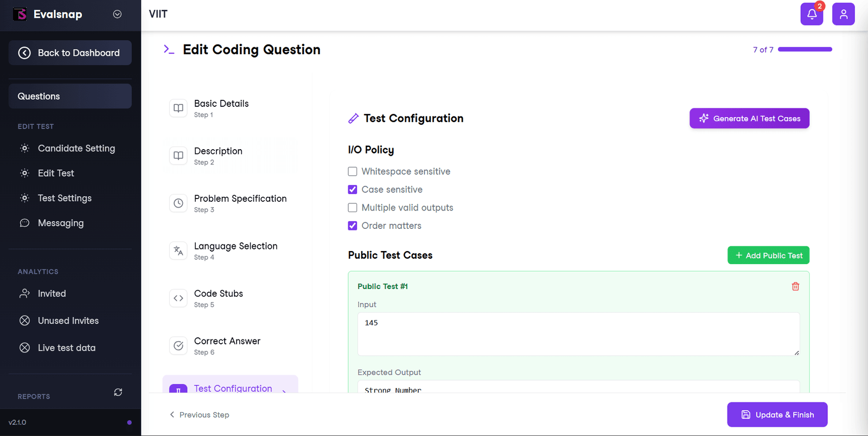Click the Correct Answer checkmark icon

pyautogui.click(x=178, y=345)
